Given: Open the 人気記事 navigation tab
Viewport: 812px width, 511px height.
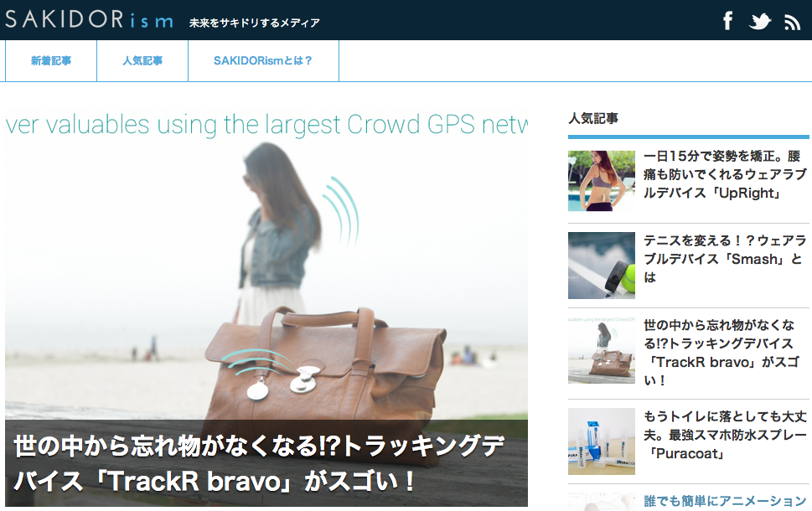Looking at the screenshot, I should (142, 60).
